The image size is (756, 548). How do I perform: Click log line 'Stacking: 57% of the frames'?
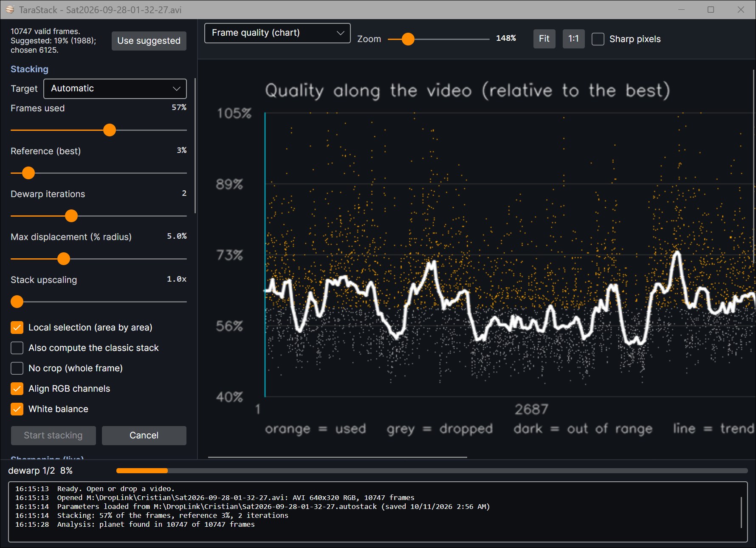coord(173,516)
